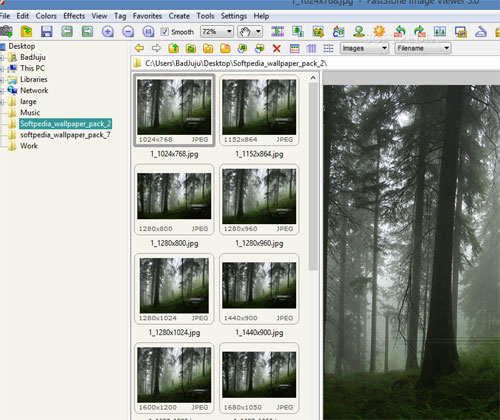The width and height of the screenshot is (500, 420).
Task: Open the hand cursor mode dropdown
Action: coord(250,32)
